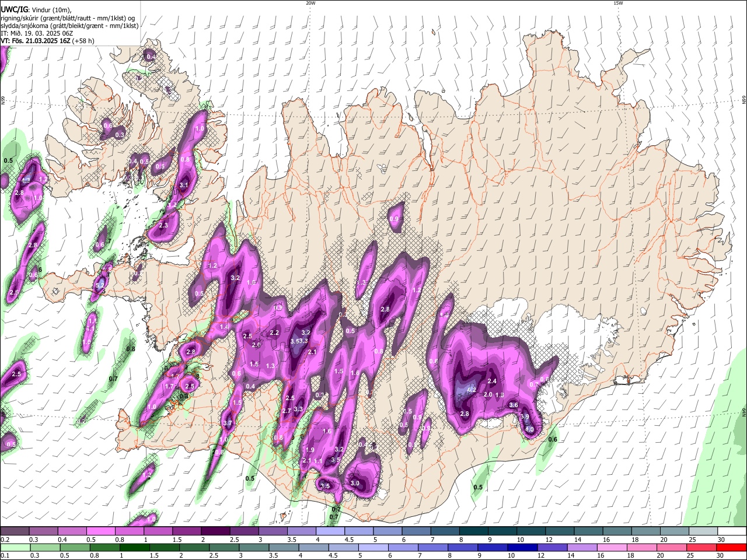Click the light pink 16–18 swatch, lower legend
Image resolution: width=747 pixels, height=560 pixels.
click(x=613, y=547)
